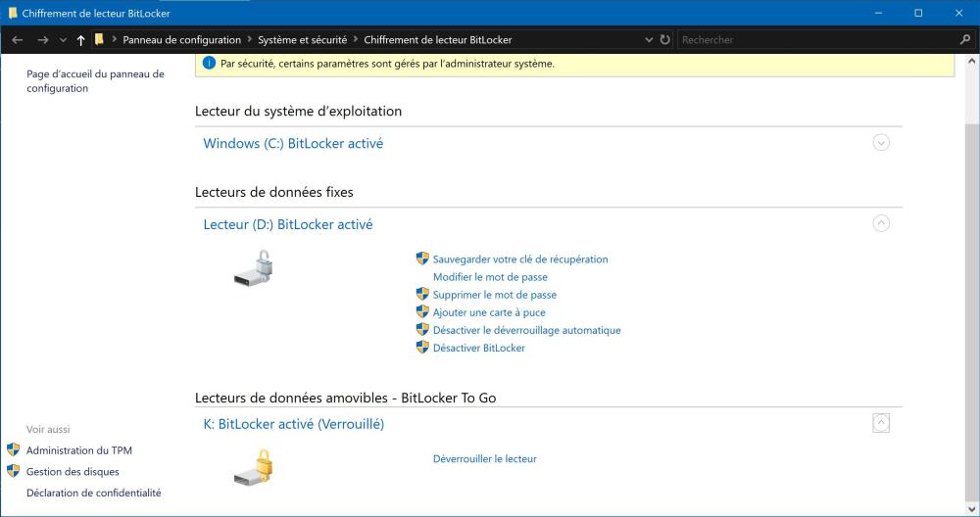This screenshot has width=980, height=517.
Task: Collapse the K: removable drive section
Action: [x=880, y=423]
